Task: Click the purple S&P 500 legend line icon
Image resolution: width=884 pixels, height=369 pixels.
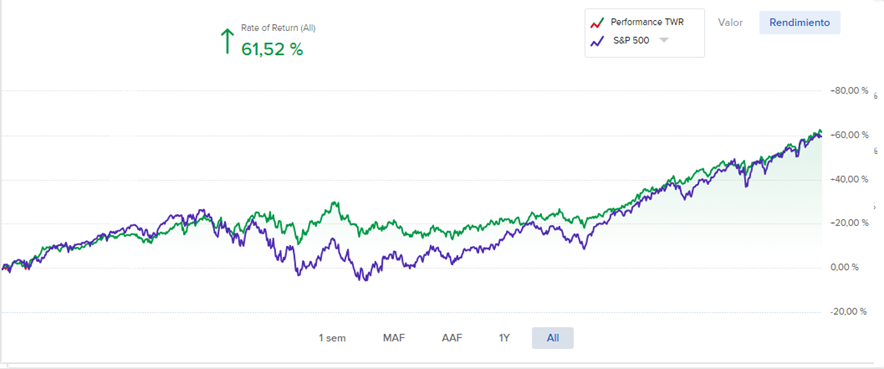Action: point(596,41)
